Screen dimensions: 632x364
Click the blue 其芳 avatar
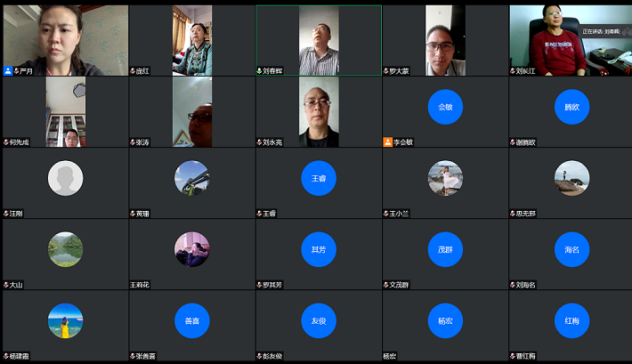(319, 250)
